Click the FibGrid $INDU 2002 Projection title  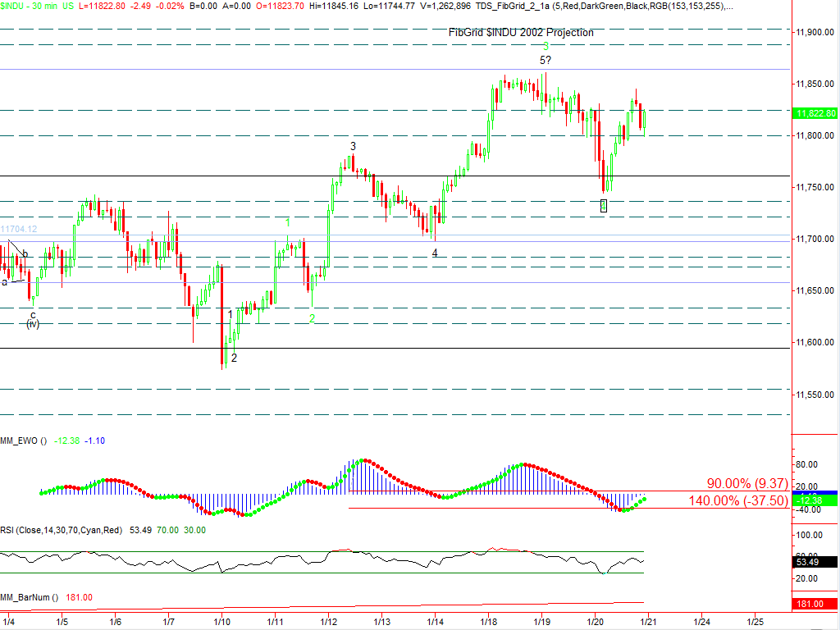point(521,33)
